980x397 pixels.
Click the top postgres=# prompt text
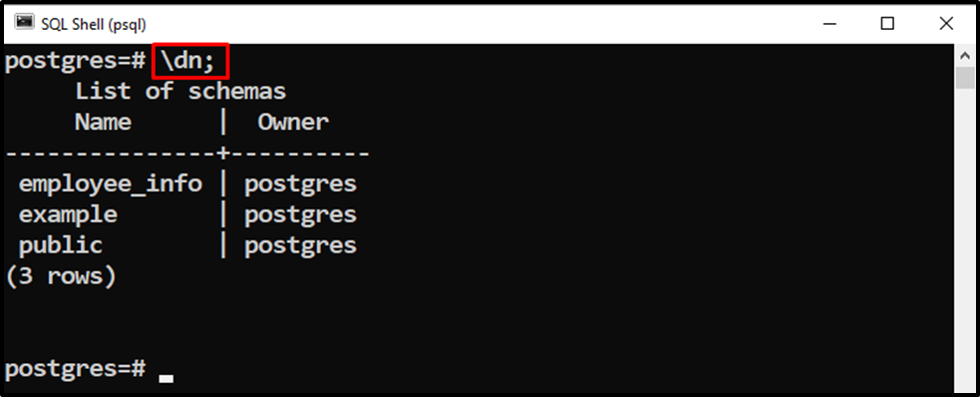pos(75,62)
